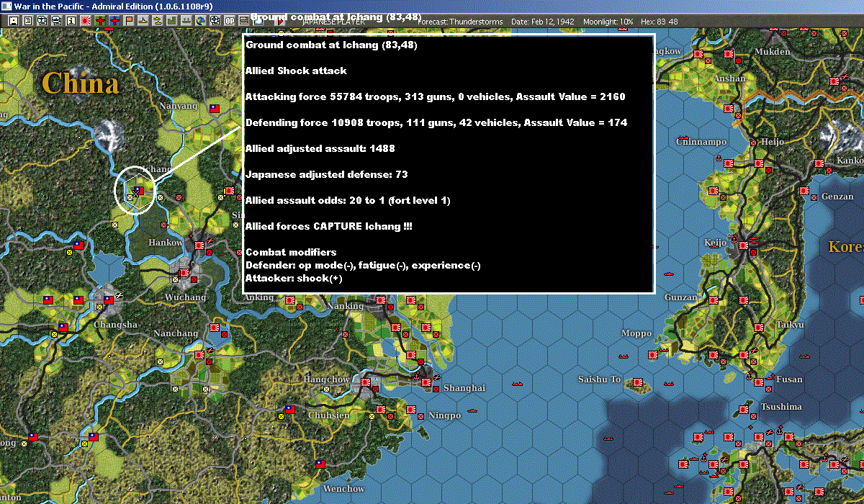This screenshot has height=504, width=864.
Task: Click the Saishu To island label
Action: pyautogui.click(x=599, y=379)
